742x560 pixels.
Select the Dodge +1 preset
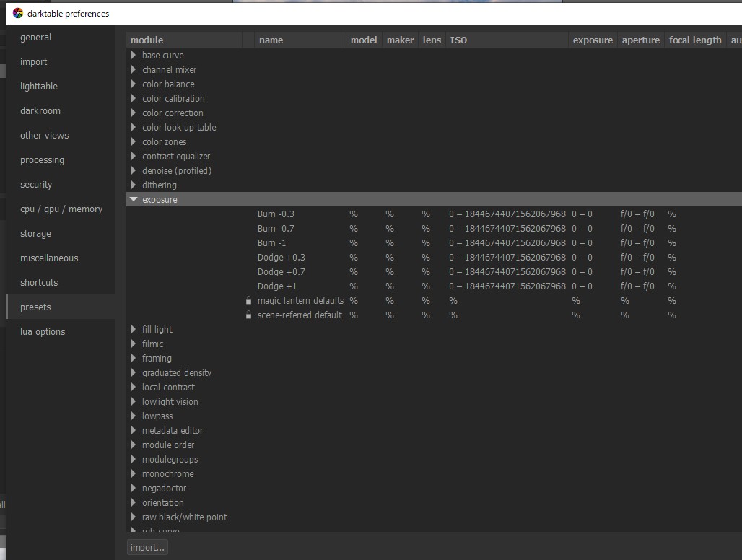click(x=277, y=286)
